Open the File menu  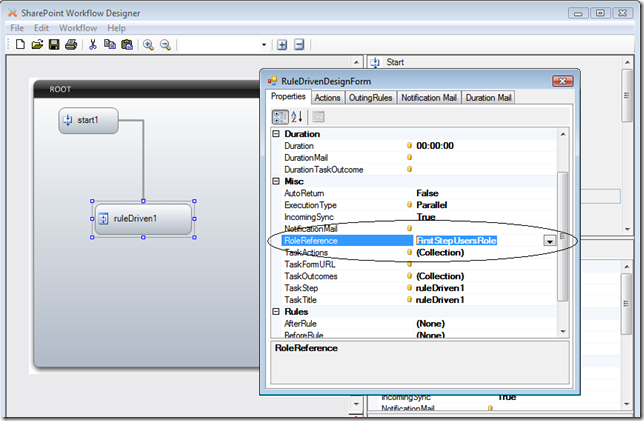click(17, 28)
